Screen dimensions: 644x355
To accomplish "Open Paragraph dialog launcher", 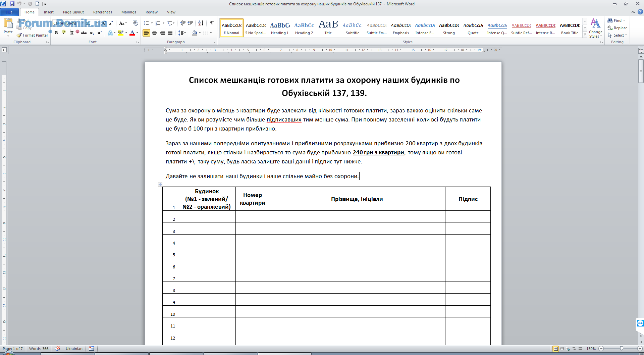I will click(214, 42).
